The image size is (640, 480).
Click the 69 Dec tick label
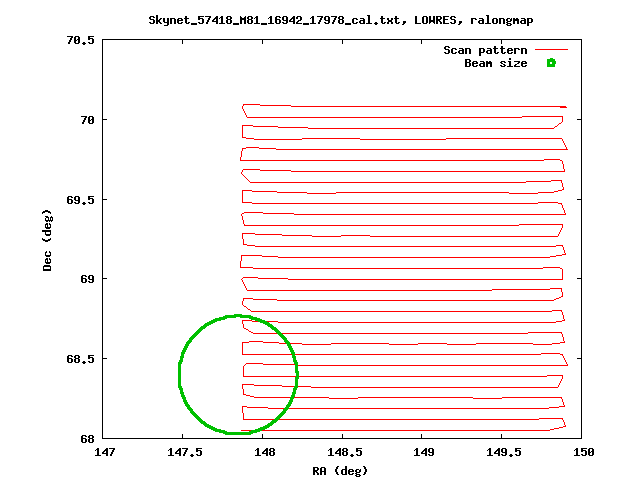87,279
